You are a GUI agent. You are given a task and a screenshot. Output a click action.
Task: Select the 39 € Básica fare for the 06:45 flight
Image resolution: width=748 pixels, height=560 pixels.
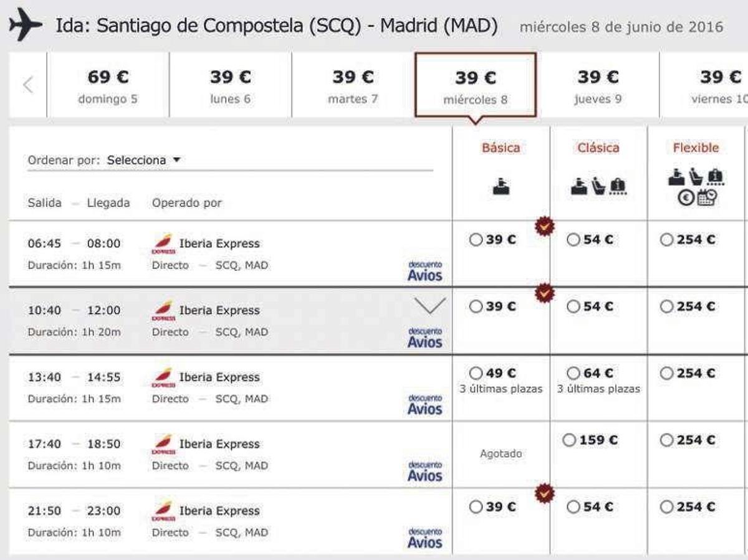(476, 239)
